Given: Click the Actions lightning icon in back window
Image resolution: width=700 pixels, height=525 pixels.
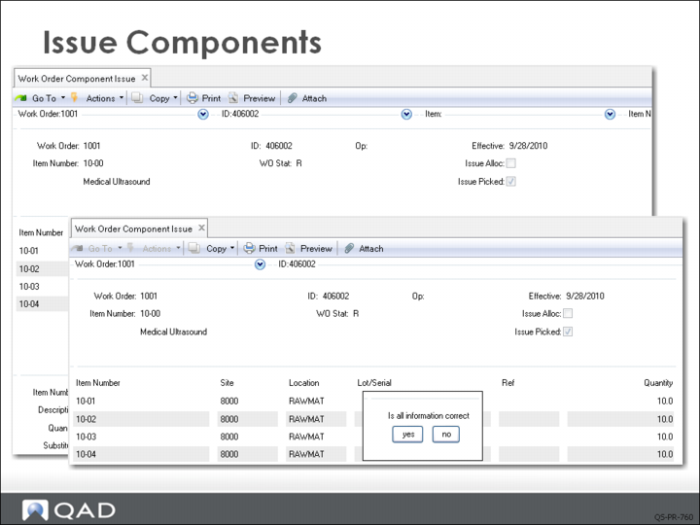Looking at the screenshot, I should [75, 97].
